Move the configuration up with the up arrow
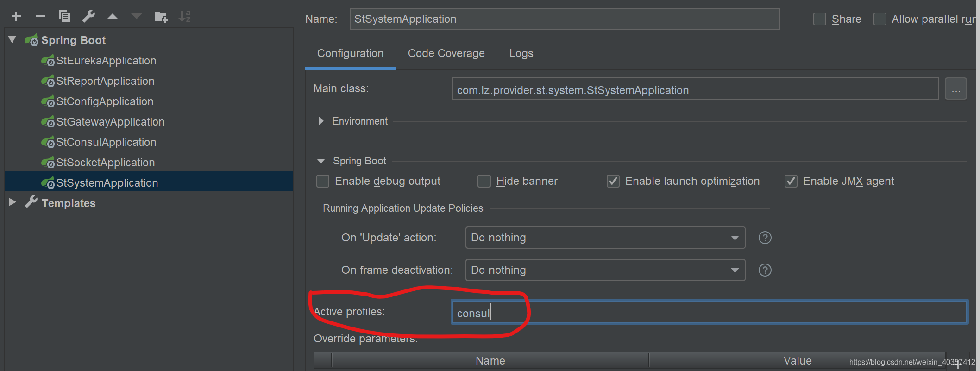The height and width of the screenshot is (371, 980). [113, 17]
